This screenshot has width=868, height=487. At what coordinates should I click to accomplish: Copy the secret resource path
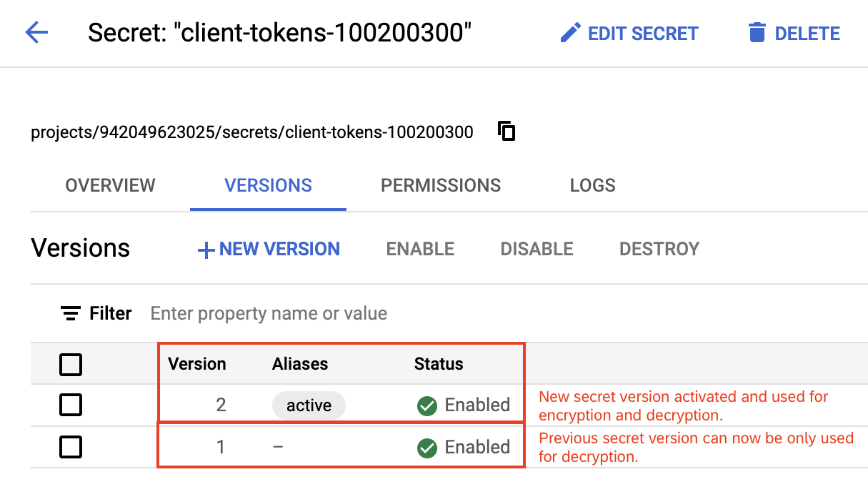point(506,132)
